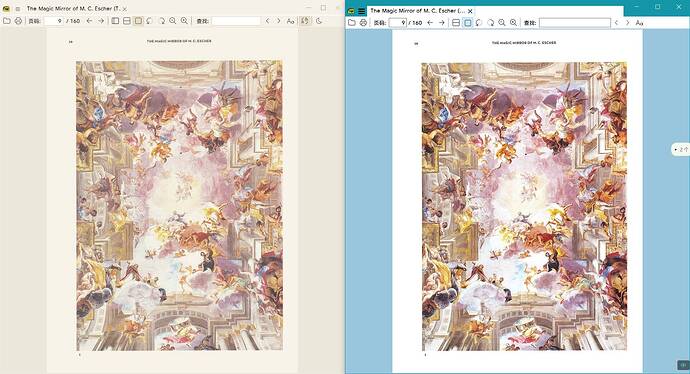Zoom in using the right window toolbar

click(513, 22)
